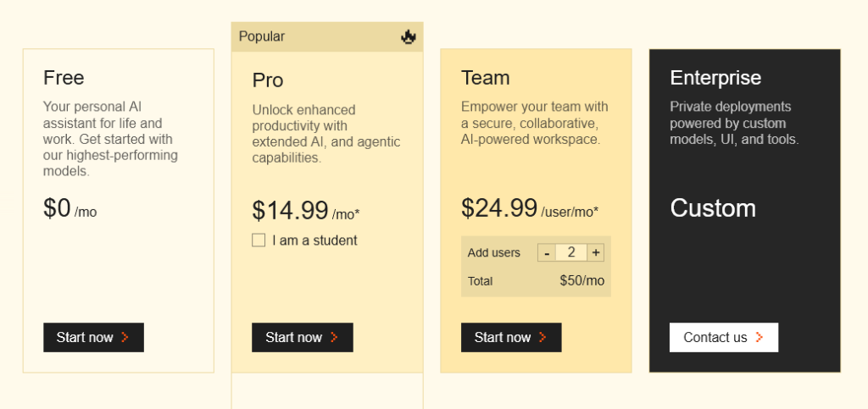Click the arrow icon on Team Start now
Screen dimensions: 868x409
542,337
